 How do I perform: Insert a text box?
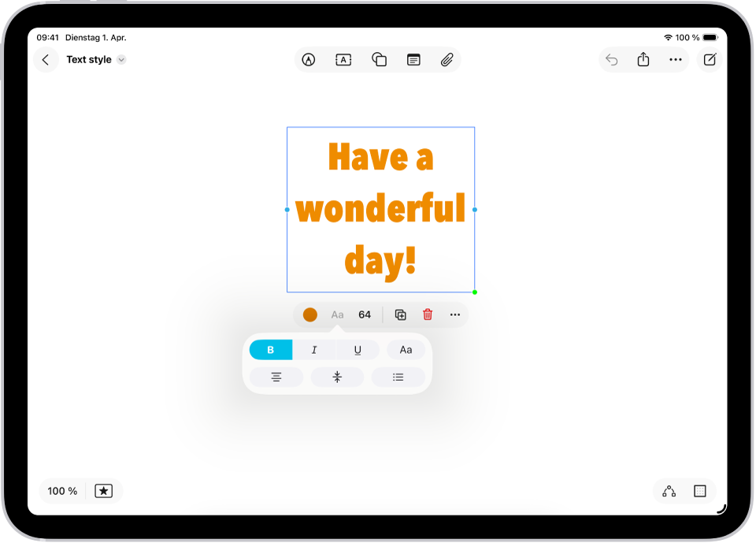point(343,59)
